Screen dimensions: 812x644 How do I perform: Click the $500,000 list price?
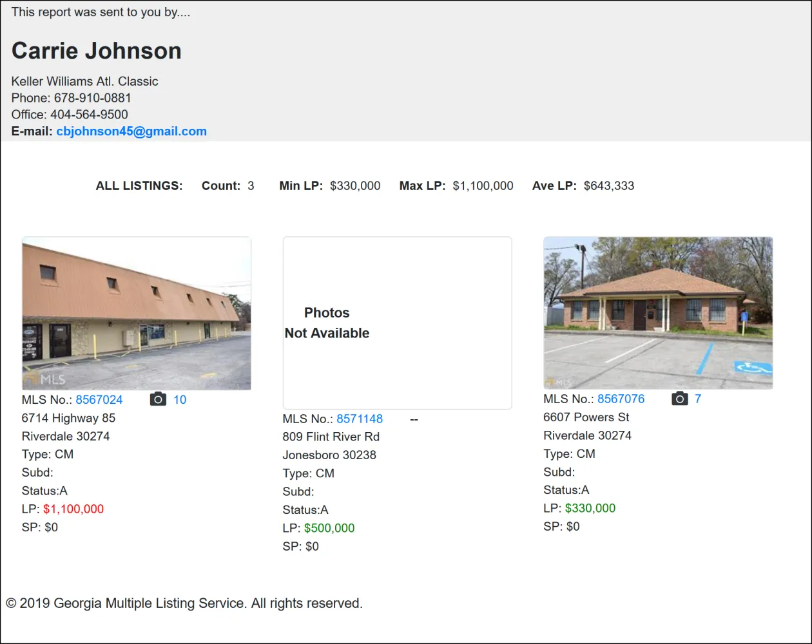[329, 528]
